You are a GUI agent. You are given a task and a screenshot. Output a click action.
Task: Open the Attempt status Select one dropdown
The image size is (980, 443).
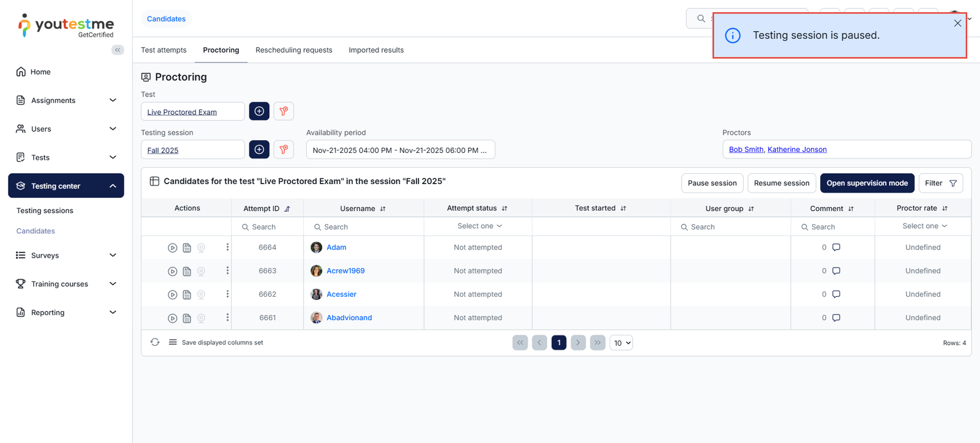click(479, 226)
